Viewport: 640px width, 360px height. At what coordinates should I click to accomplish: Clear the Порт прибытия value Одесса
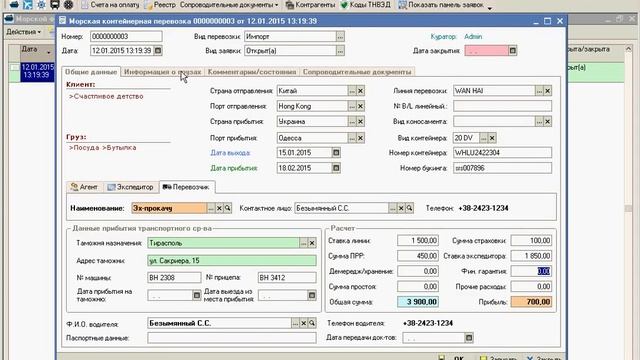[360, 138]
